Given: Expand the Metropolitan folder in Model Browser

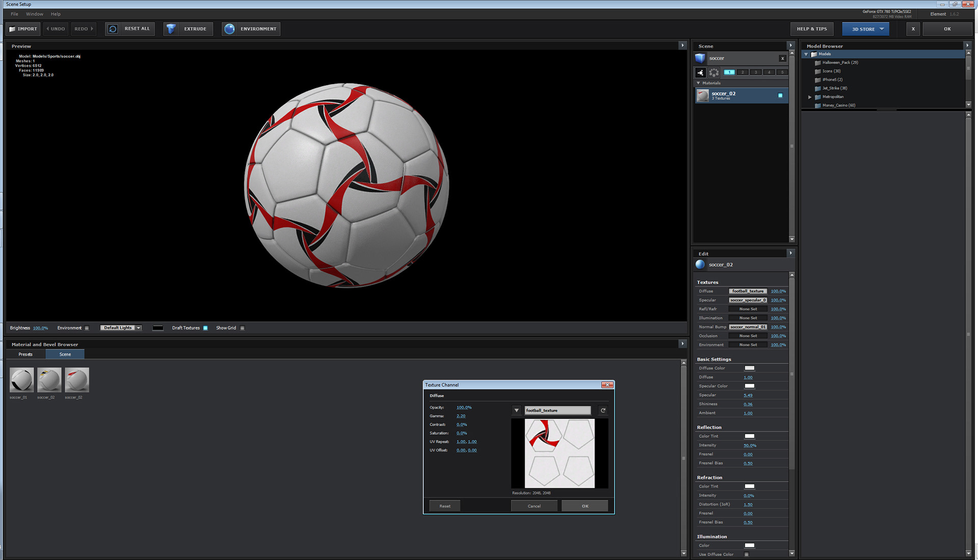Looking at the screenshot, I should [809, 97].
